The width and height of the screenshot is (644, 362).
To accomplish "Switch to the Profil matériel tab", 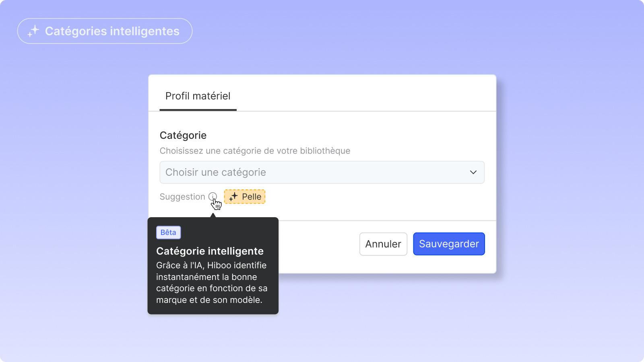I will (x=198, y=96).
